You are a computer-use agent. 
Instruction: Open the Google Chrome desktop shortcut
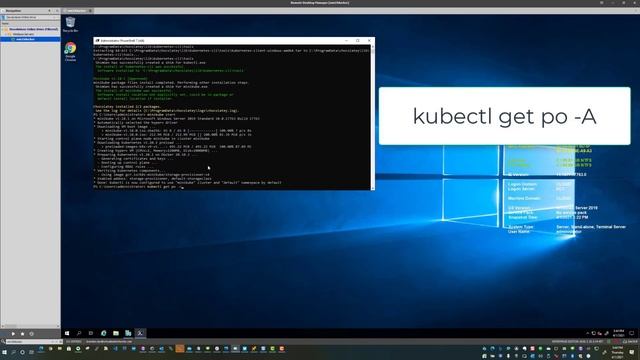point(70,51)
